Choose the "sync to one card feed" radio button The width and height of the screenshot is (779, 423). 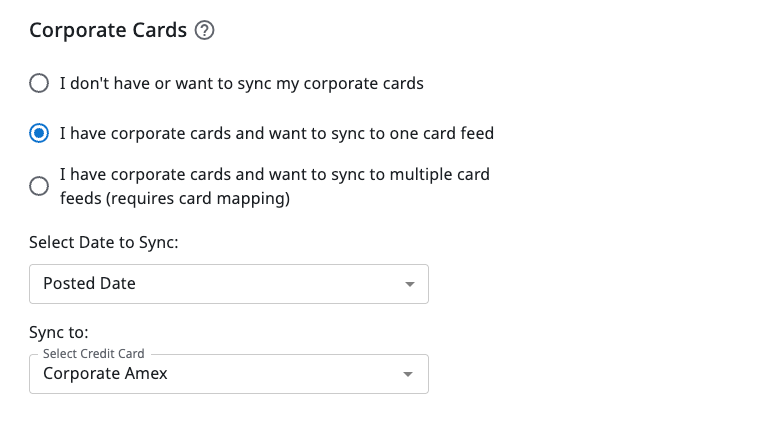(39, 133)
